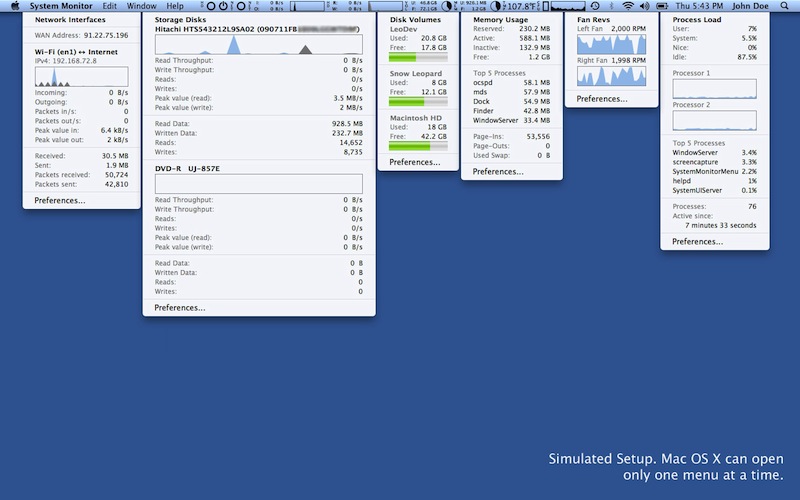Open the Edit menu
The width and height of the screenshot is (800, 500).
click(109, 6)
